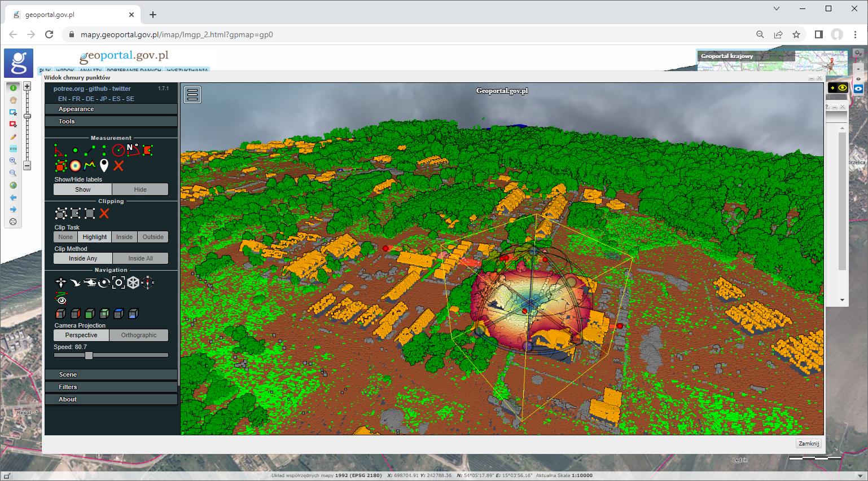Switch camera projection to Orthographic

[x=139, y=335]
